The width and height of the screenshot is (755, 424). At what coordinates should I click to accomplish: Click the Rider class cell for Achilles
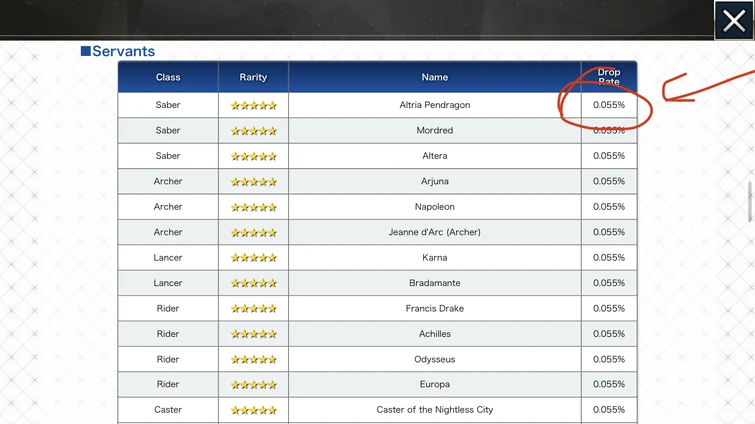click(x=168, y=334)
